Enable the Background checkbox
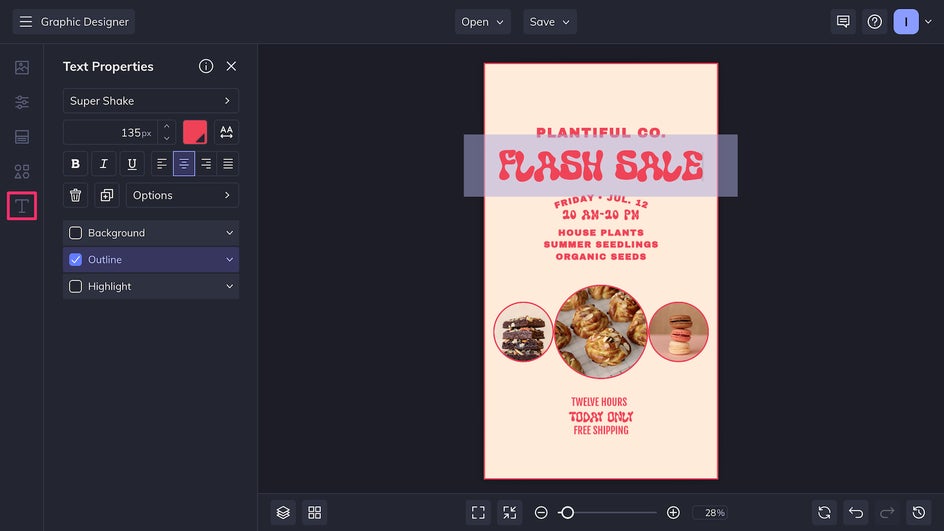Screen dimensions: 944x531 [x=76, y=233]
